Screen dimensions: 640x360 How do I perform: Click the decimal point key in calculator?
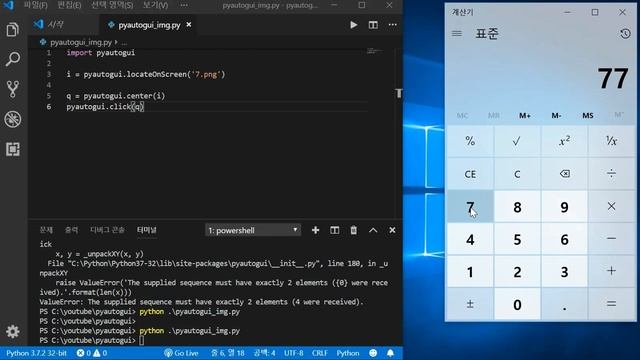click(564, 304)
